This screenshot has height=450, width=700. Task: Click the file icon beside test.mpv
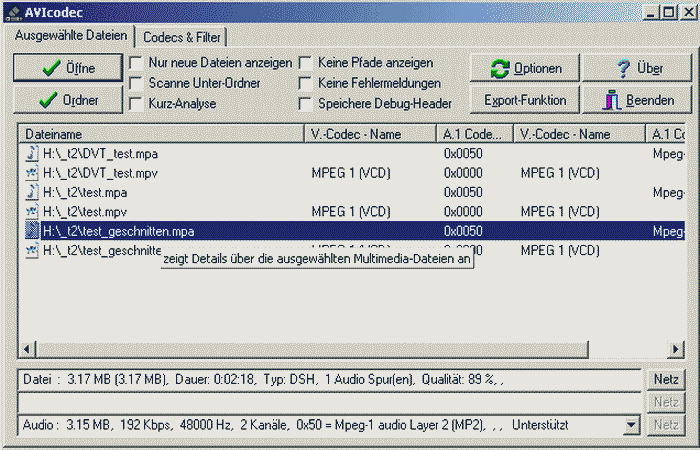click(x=31, y=211)
